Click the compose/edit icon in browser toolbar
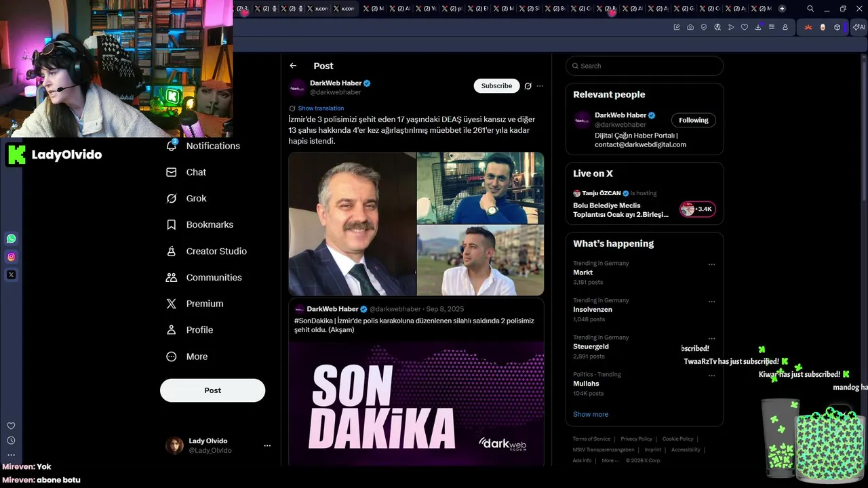 click(x=677, y=27)
